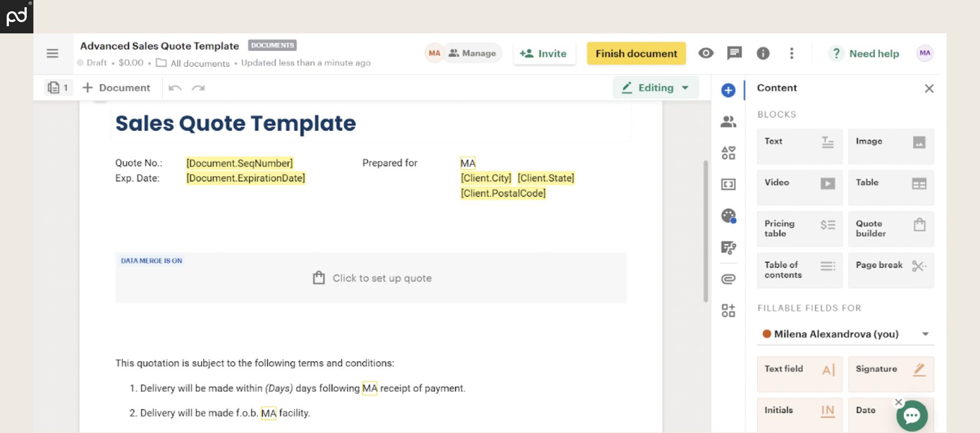Close the Content panel
Viewport: 980px width, 433px height.
pos(929,88)
